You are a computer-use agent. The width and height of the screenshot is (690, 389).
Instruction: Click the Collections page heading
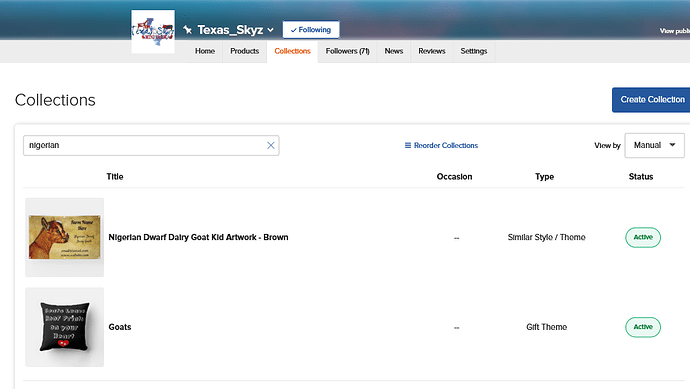(55, 100)
